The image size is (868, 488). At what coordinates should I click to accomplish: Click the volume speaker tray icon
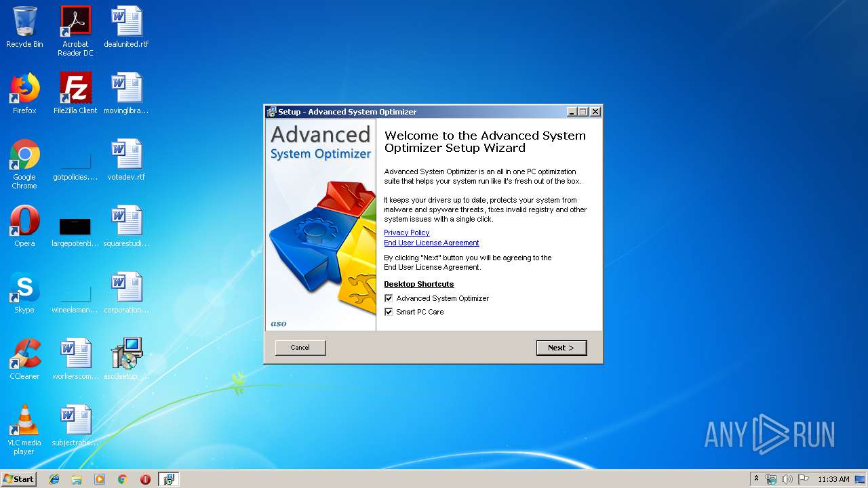pos(787,479)
